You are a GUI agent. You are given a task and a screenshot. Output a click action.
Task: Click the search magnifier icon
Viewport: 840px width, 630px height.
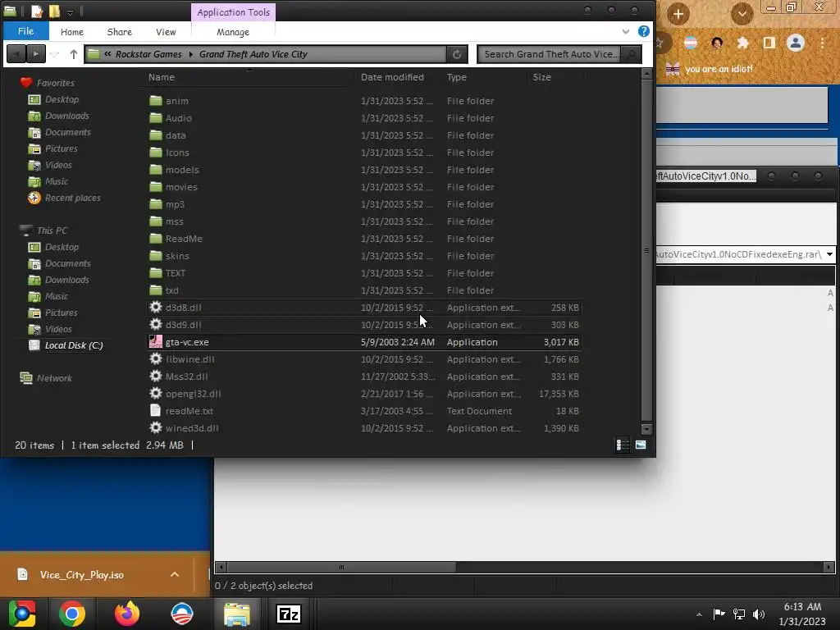click(x=632, y=54)
